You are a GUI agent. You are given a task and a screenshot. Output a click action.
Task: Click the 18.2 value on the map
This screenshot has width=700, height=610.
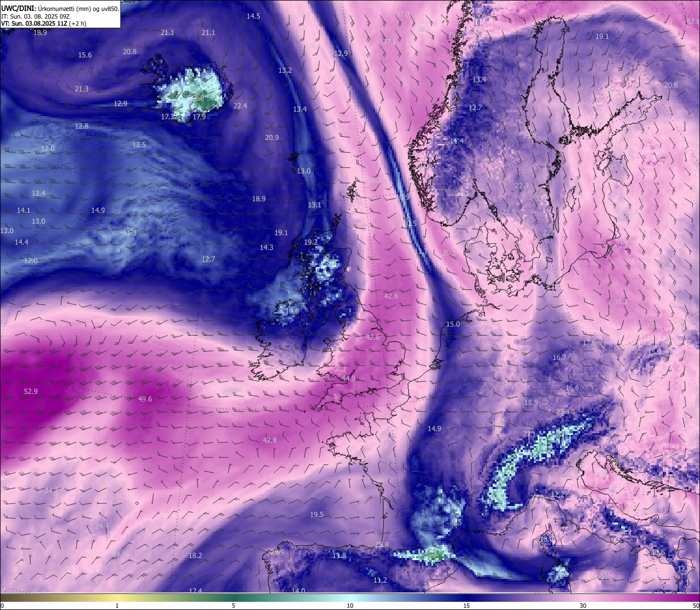(195, 555)
